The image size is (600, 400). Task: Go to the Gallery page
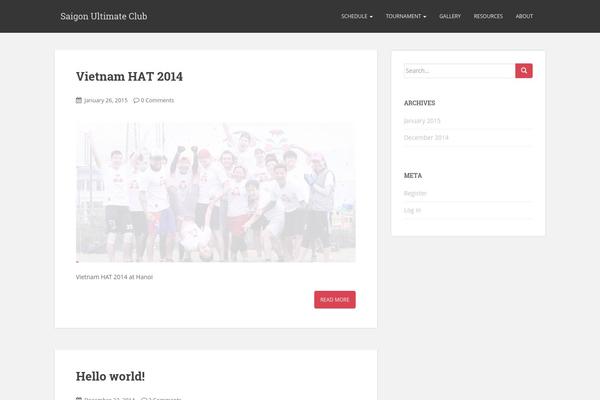tap(450, 16)
